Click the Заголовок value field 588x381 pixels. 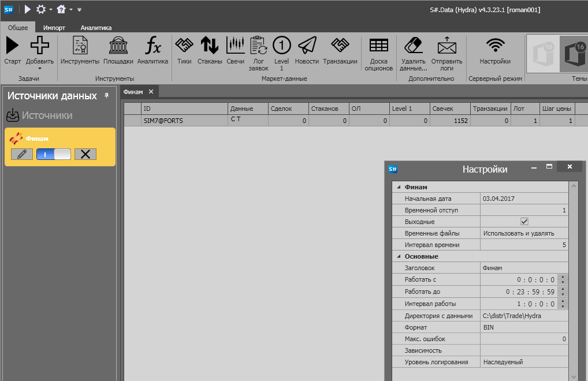tap(524, 268)
